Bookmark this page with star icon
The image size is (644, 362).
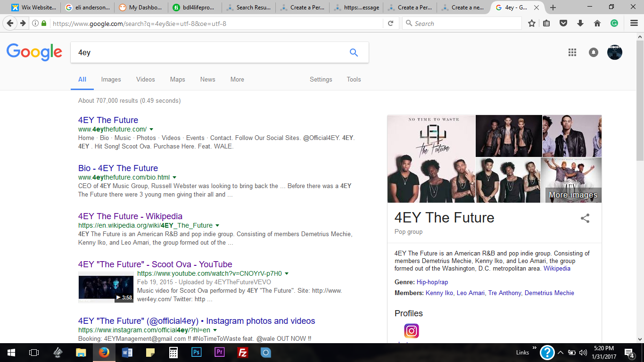tap(532, 24)
